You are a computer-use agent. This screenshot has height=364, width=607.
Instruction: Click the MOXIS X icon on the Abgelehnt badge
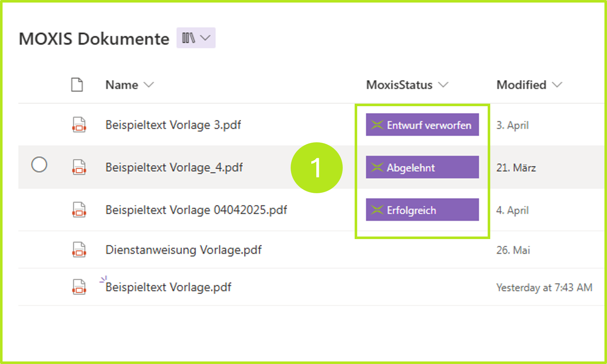377,167
